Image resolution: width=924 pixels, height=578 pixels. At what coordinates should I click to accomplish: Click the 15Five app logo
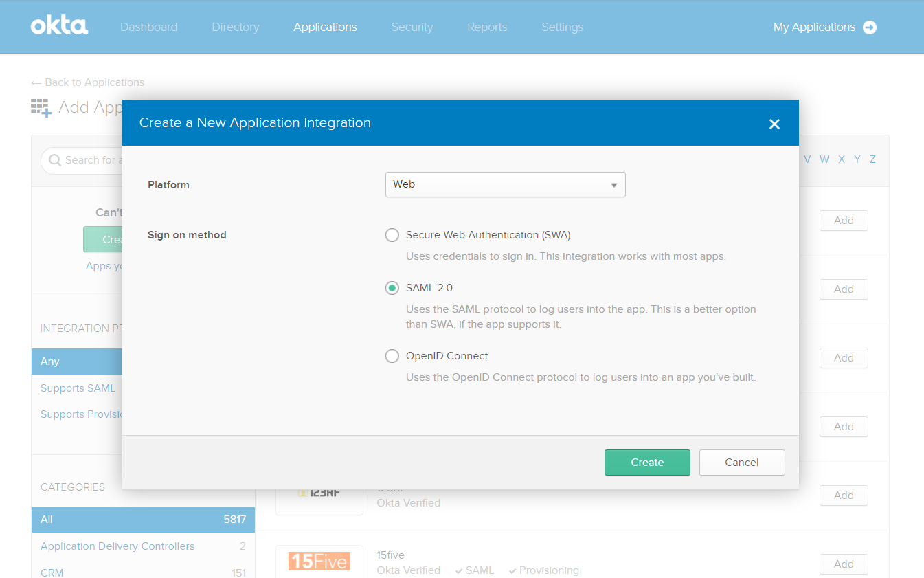pyautogui.click(x=319, y=561)
